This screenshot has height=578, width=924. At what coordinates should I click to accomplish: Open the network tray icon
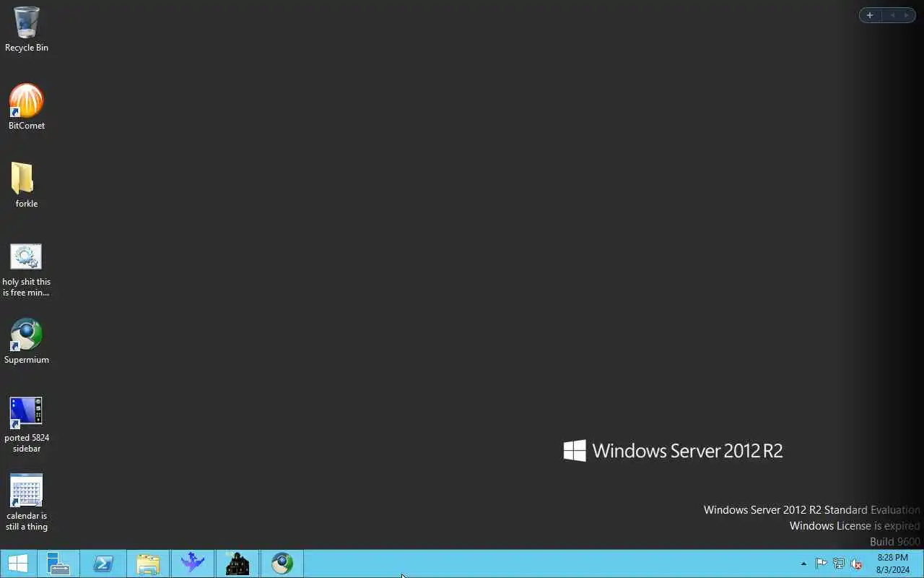pos(839,564)
